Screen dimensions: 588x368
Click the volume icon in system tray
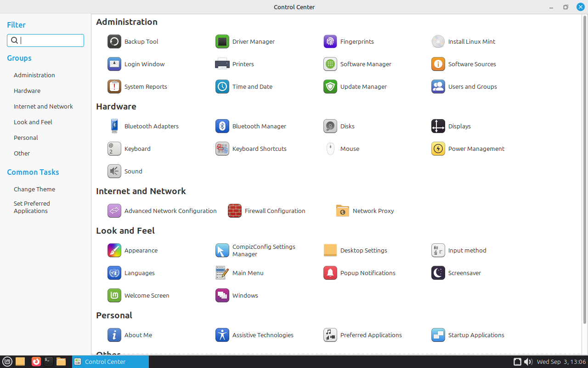click(x=528, y=362)
